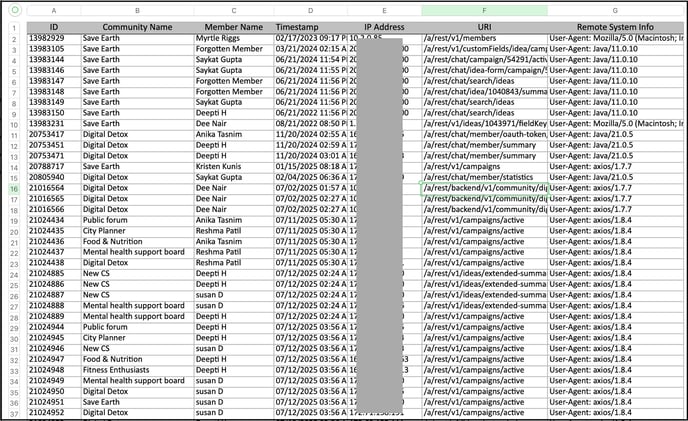
Task: Select New CS cell in row 24
Action: tap(137, 273)
